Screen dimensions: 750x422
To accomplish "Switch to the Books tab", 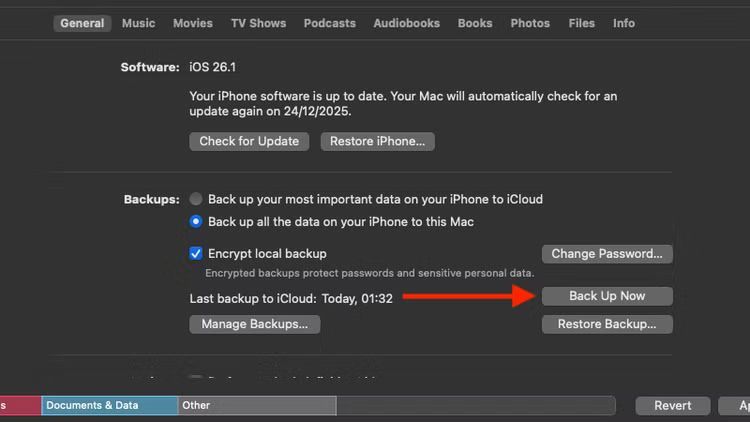I will (475, 23).
